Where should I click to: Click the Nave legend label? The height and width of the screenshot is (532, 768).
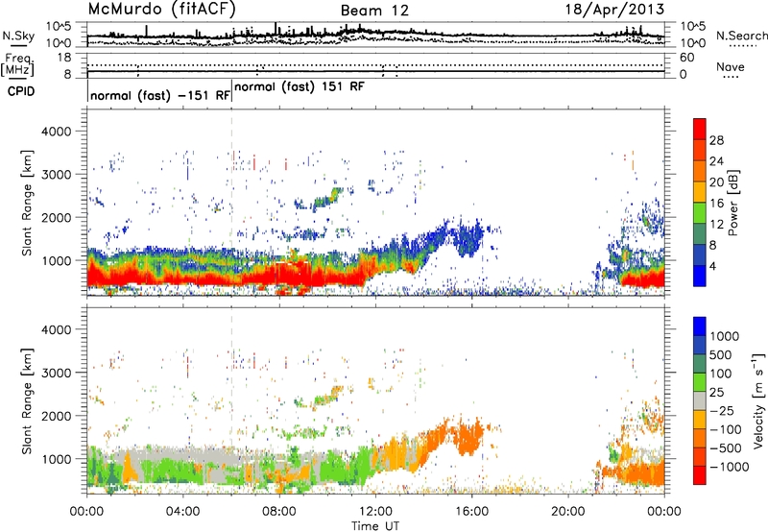731,67
